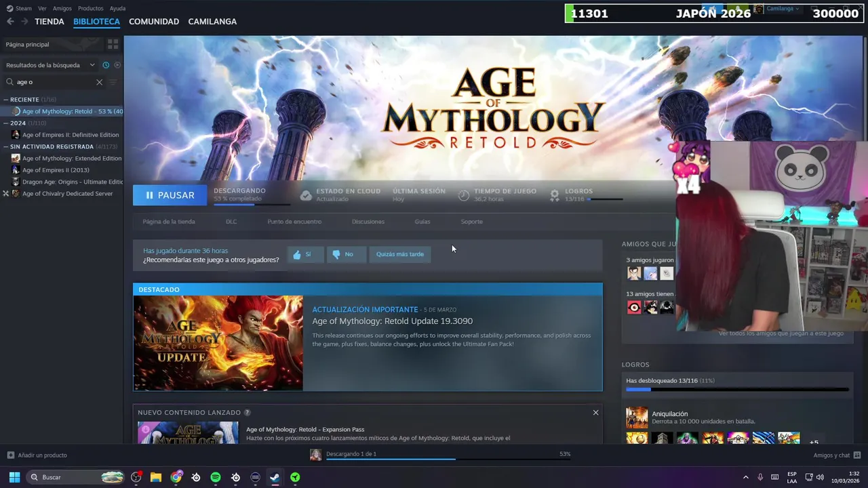Open the Ayuda menu
The width and height of the screenshot is (868, 488).
[x=117, y=8]
